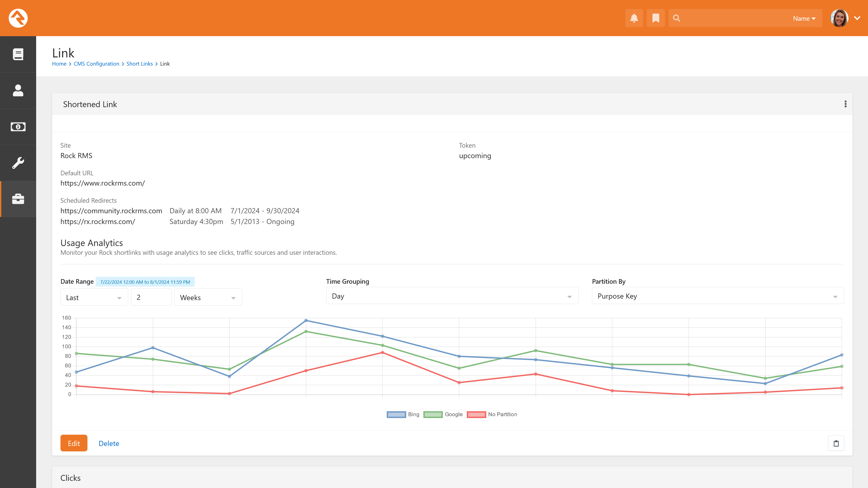The image size is (868, 488).
Task: Go to CMS Configuration breadcrumb
Action: coord(96,64)
